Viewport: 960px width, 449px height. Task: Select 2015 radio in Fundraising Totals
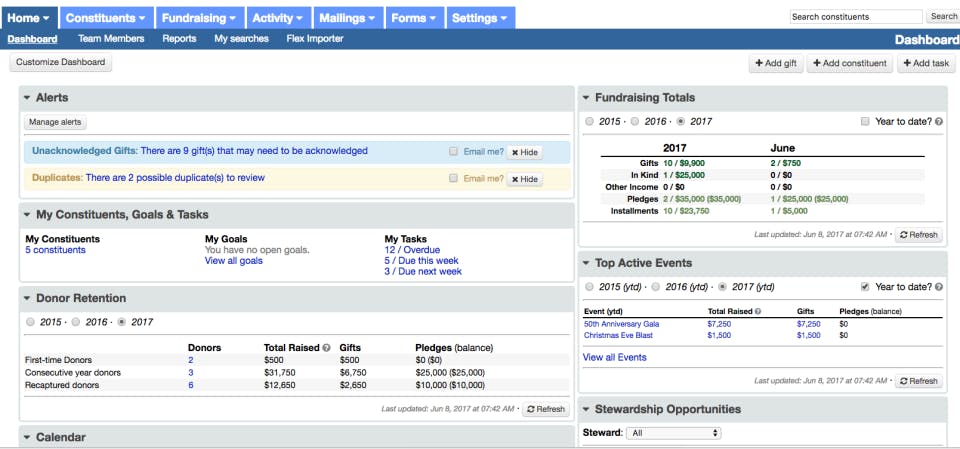click(589, 121)
